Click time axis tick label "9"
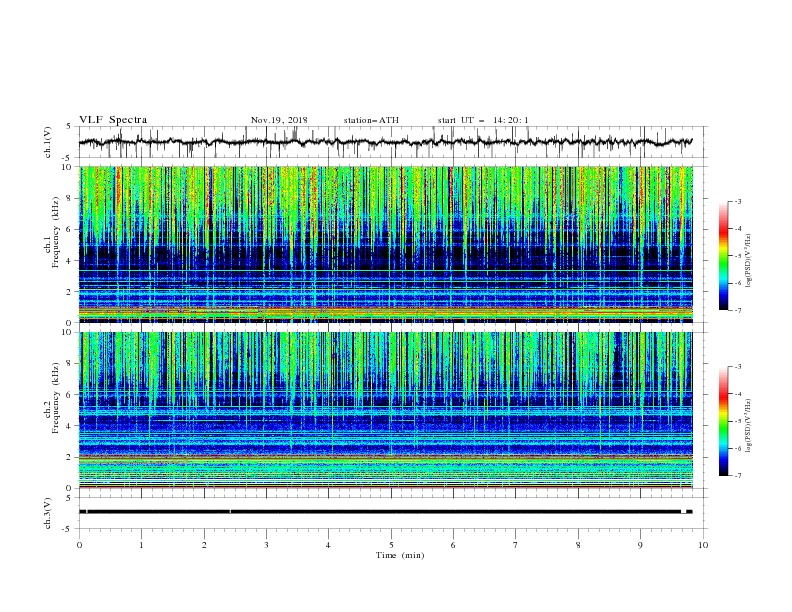The height and width of the screenshot is (612, 792). click(640, 545)
